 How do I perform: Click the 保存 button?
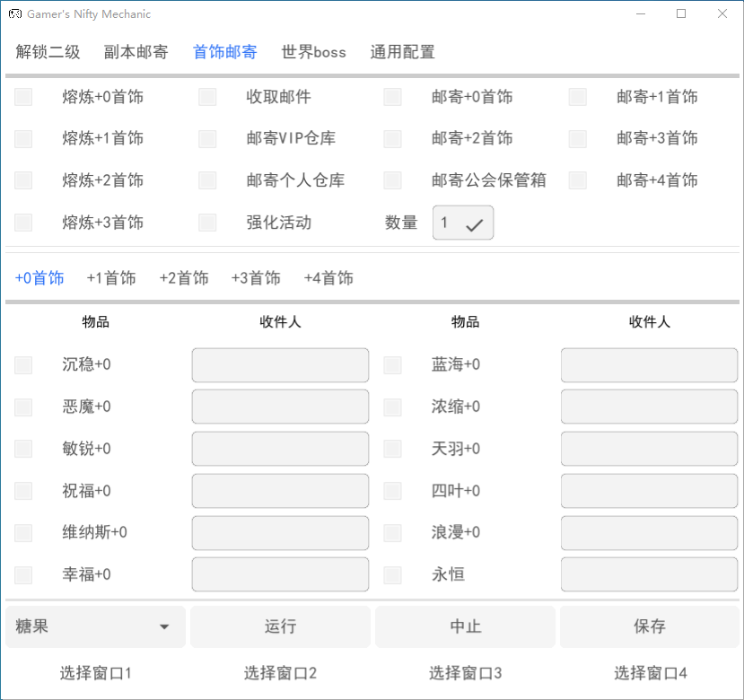coord(650,626)
